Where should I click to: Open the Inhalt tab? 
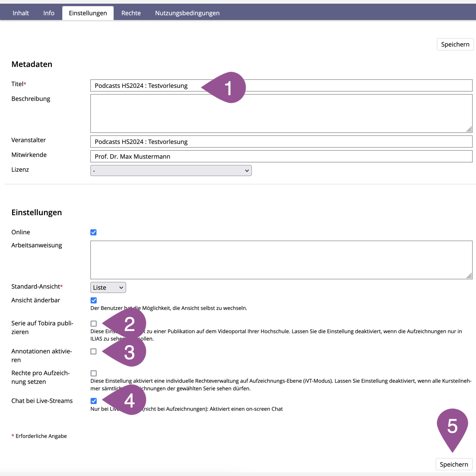coord(21,13)
